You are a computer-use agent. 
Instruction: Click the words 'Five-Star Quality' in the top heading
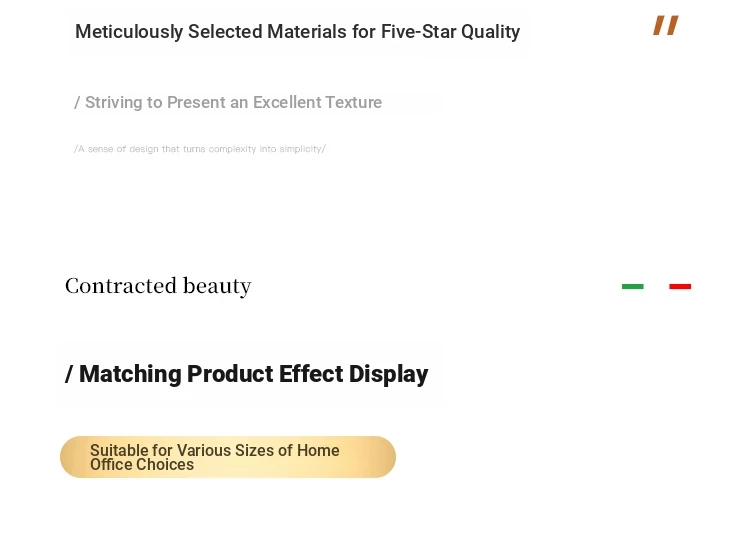coord(450,32)
